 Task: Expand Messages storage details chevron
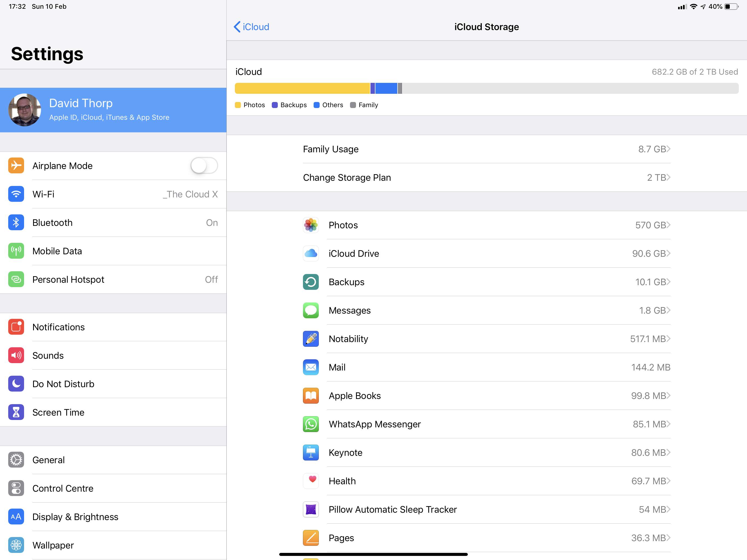(668, 310)
